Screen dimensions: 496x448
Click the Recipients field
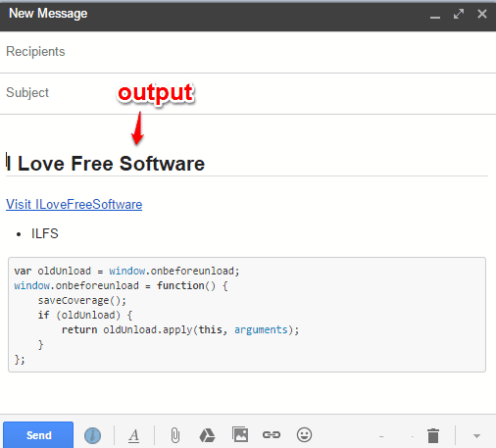(x=248, y=52)
